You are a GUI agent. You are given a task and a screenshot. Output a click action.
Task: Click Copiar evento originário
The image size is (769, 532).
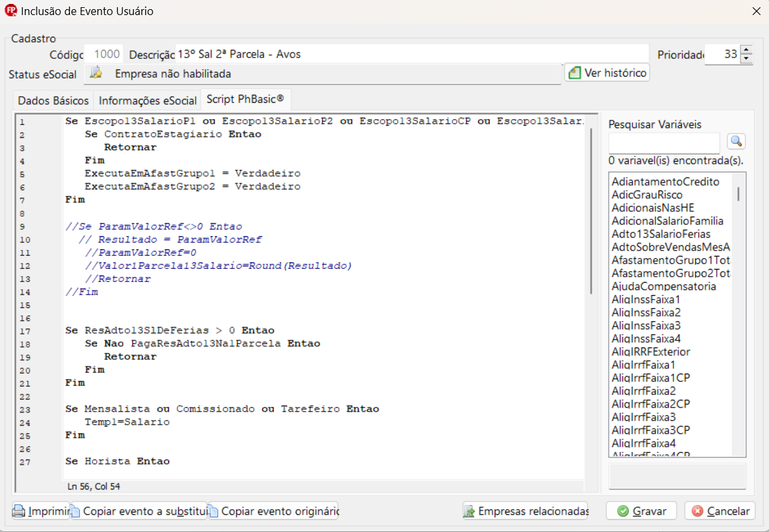click(273, 511)
